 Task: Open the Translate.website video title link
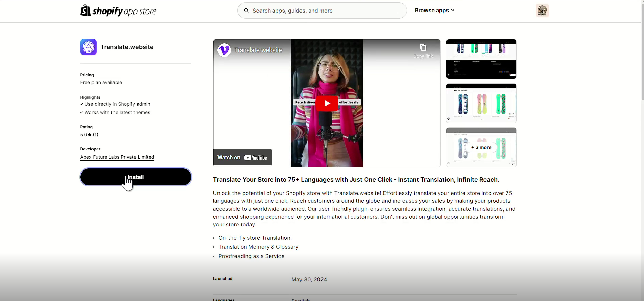click(x=258, y=50)
